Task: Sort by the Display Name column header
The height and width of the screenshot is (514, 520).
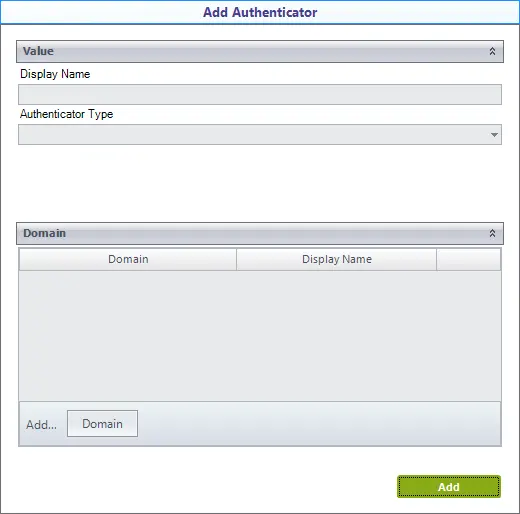Action: tap(337, 259)
